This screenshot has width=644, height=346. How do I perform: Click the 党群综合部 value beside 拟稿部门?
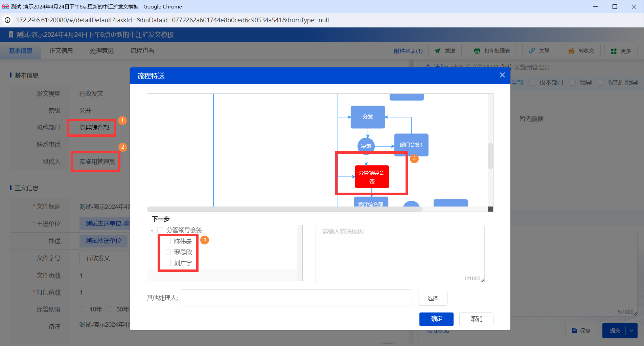94,128
